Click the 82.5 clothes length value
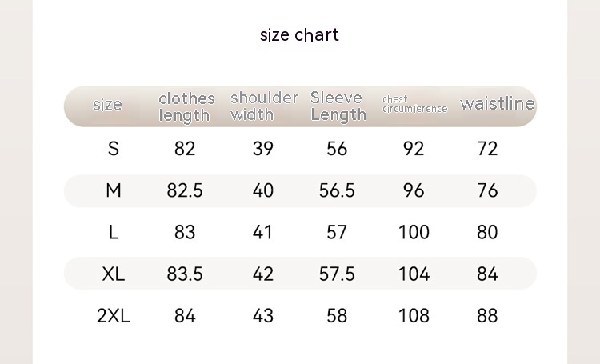This screenshot has height=364, width=600. click(x=185, y=190)
